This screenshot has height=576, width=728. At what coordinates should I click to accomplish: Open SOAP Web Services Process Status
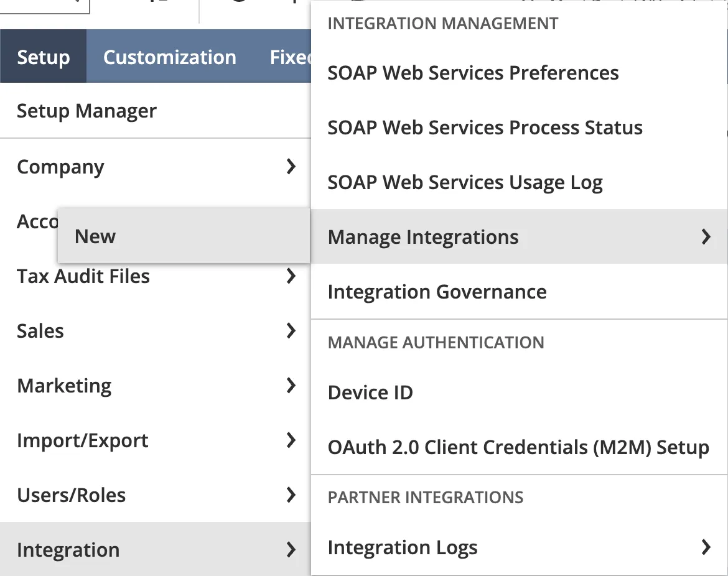tap(519, 128)
